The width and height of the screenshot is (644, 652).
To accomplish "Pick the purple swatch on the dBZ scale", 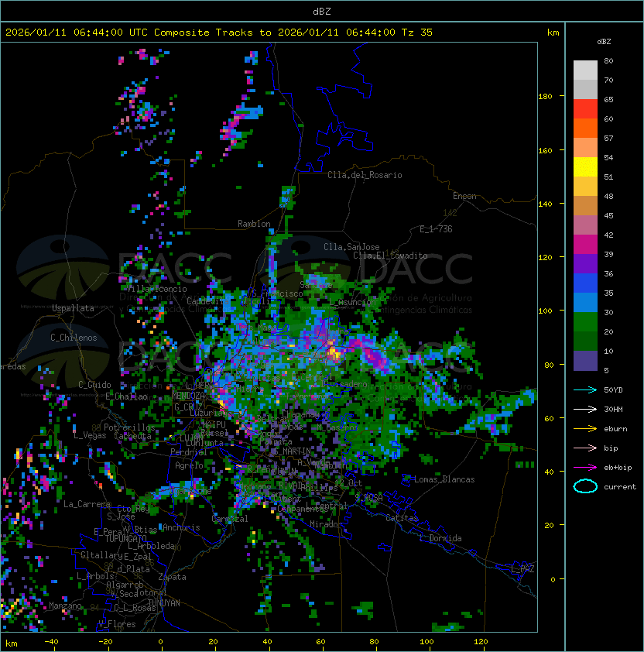I will pyautogui.click(x=585, y=264).
